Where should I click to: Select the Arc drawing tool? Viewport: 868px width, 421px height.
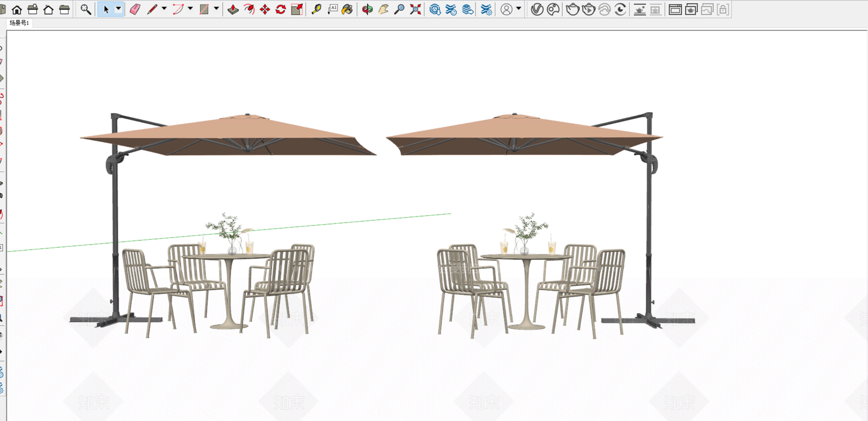[178, 9]
